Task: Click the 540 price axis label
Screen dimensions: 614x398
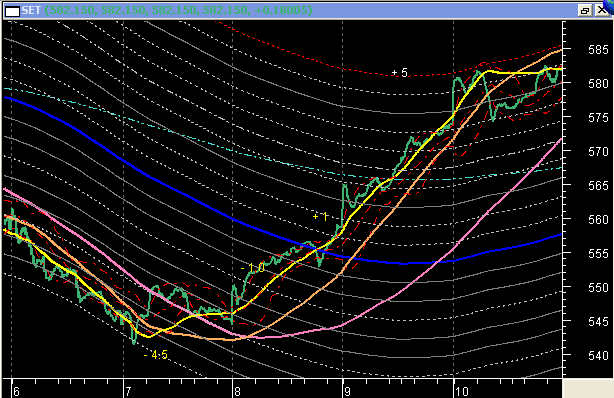Action: click(x=598, y=356)
